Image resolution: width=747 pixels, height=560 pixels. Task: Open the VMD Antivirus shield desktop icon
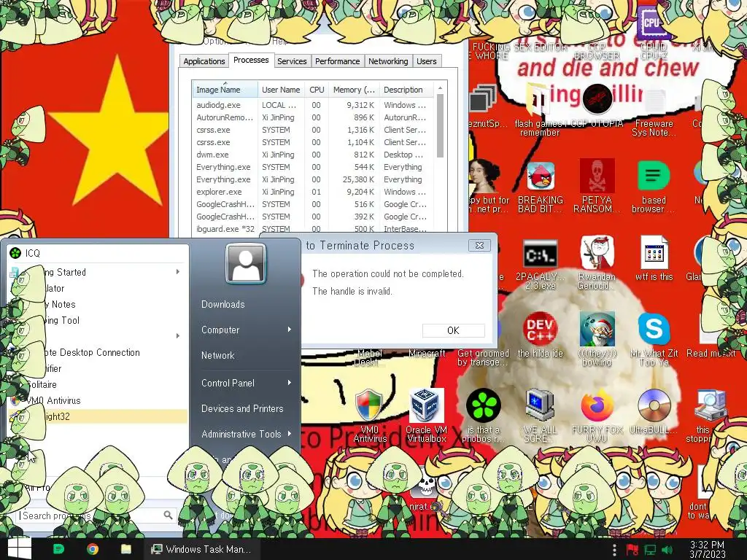(369, 405)
